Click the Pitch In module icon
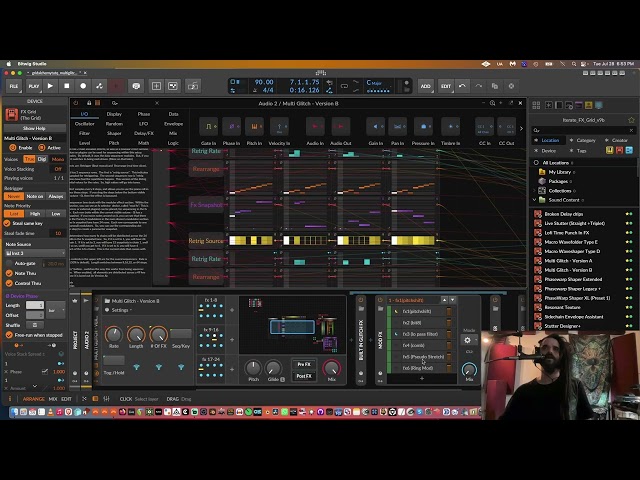Screen dimensions: 640x480 point(254,127)
